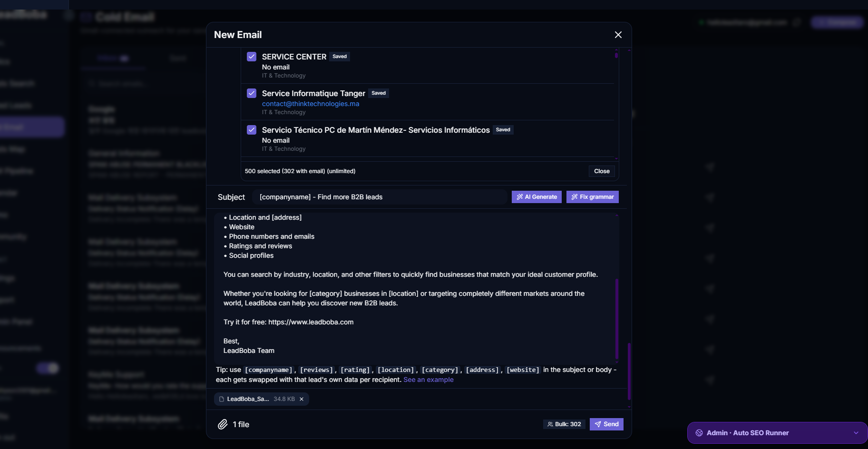Send the email with Send button
This screenshot has height=449, width=868.
606,424
